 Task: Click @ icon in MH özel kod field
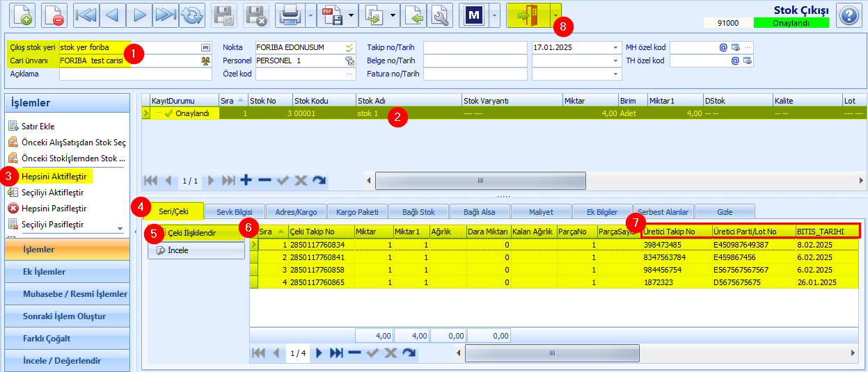coord(723,47)
